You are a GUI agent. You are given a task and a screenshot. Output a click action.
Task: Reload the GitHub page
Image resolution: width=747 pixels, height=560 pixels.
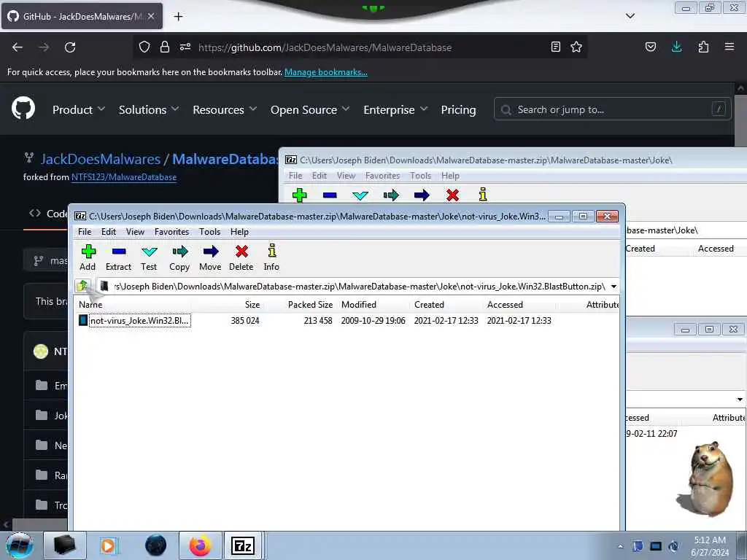pos(70,47)
